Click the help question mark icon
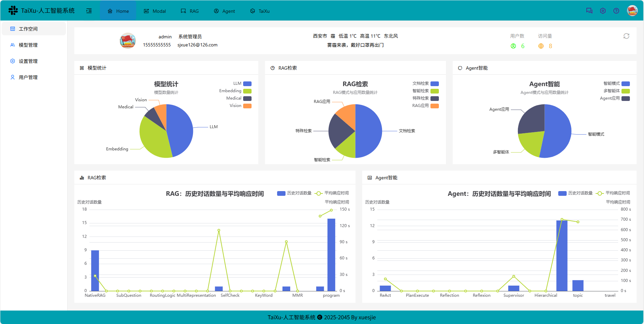The width and height of the screenshot is (644, 324). point(616,10)
